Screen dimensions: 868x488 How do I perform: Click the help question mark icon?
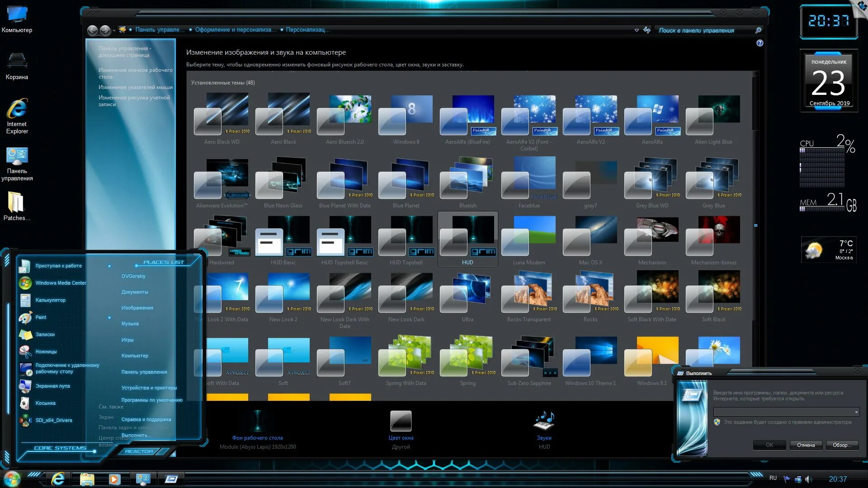pyautogui.click(x=760, y=43)
